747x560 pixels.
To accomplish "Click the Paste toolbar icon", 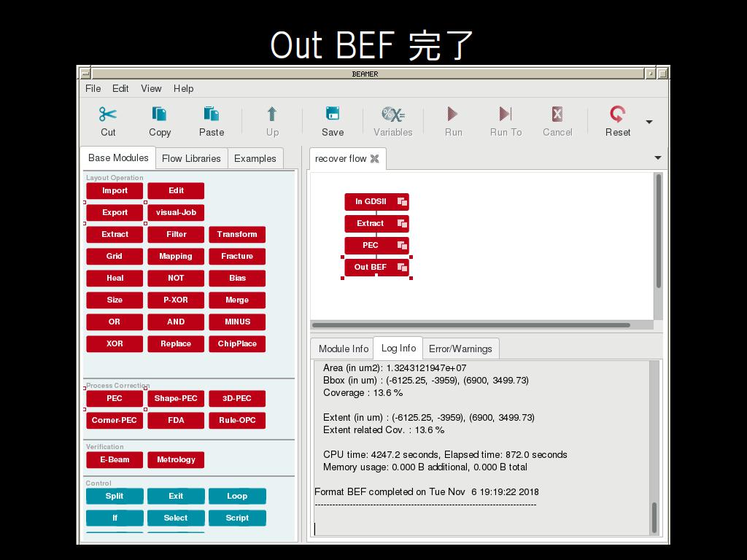I will click(211, 114).
